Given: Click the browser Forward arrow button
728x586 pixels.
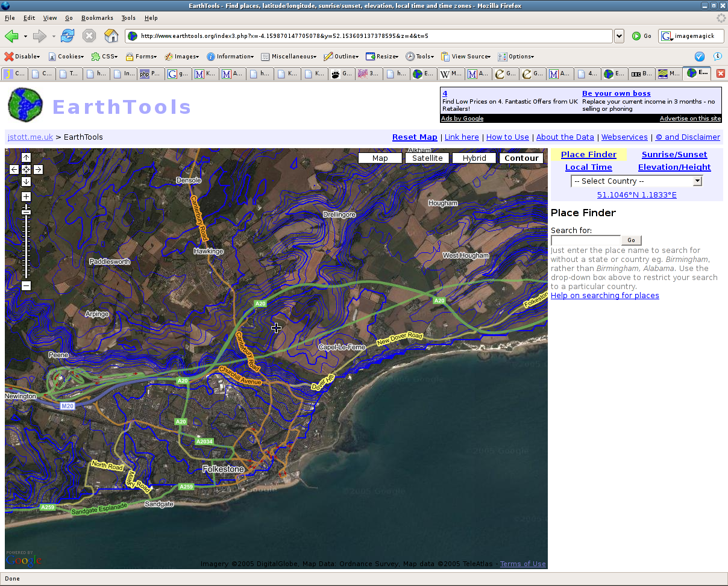Looking at the screenshot, I should point(40,36).
